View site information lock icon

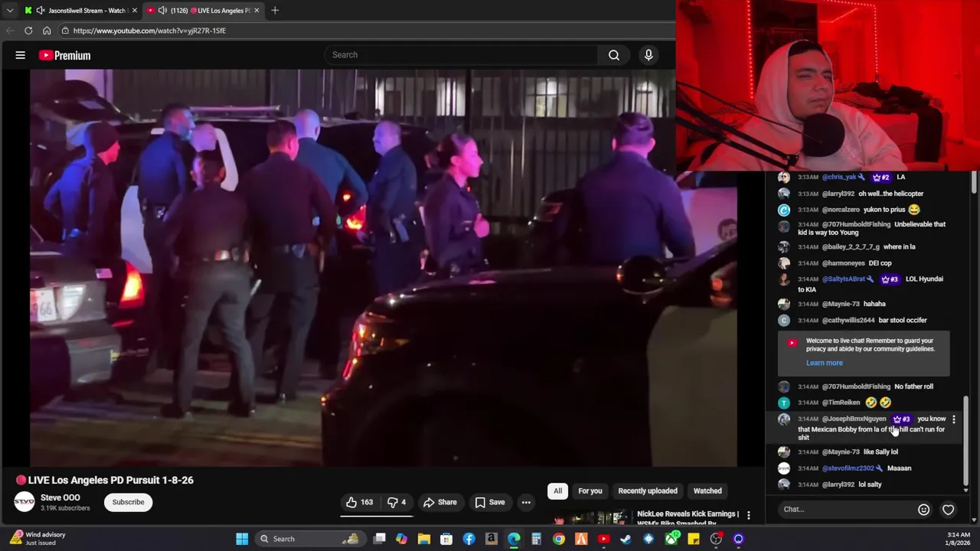click(x=65, y=31)
